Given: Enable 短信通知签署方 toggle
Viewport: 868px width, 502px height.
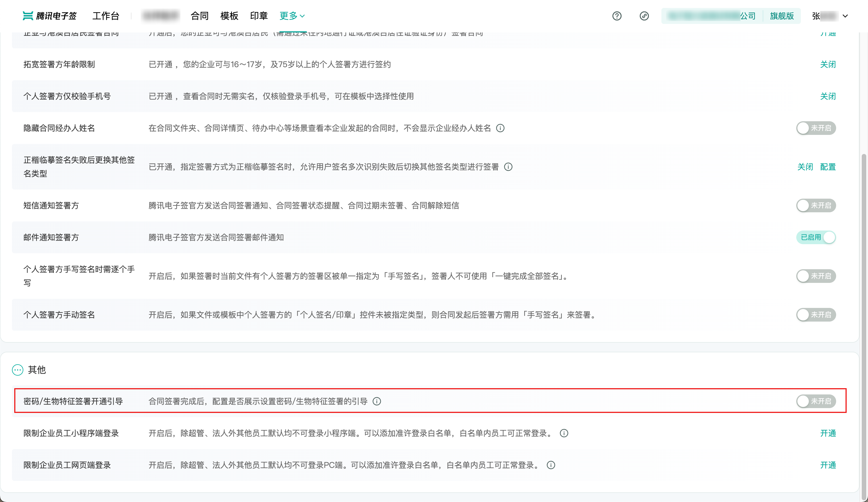Looking at the screenshot, I should click(x=816, y=206).
